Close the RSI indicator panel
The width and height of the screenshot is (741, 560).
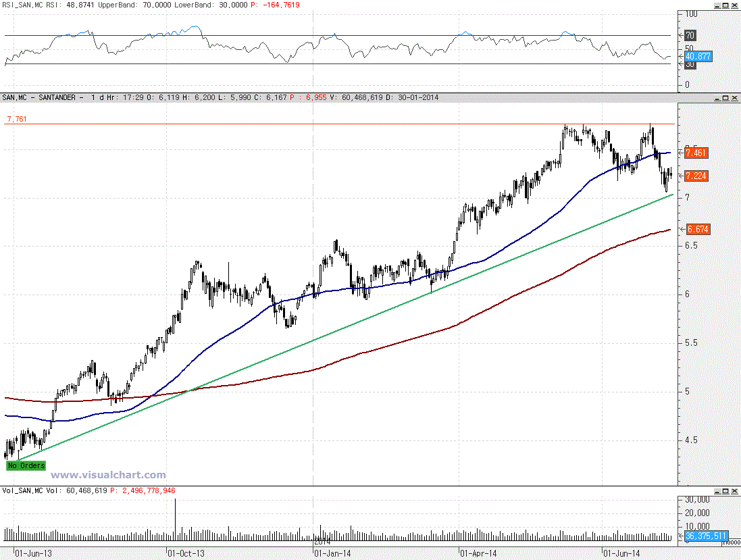click(734, 5)
